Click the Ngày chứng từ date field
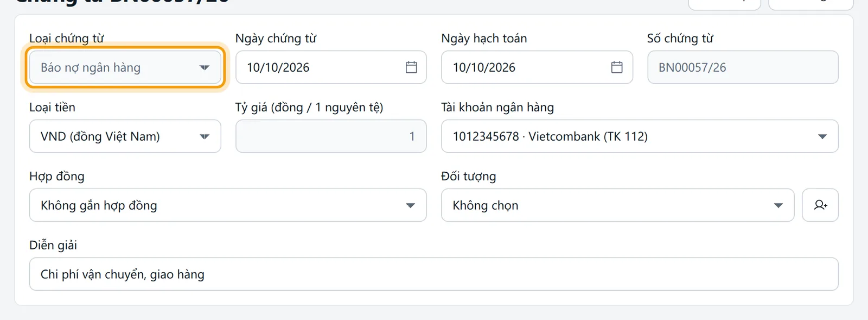 [331, 67]
